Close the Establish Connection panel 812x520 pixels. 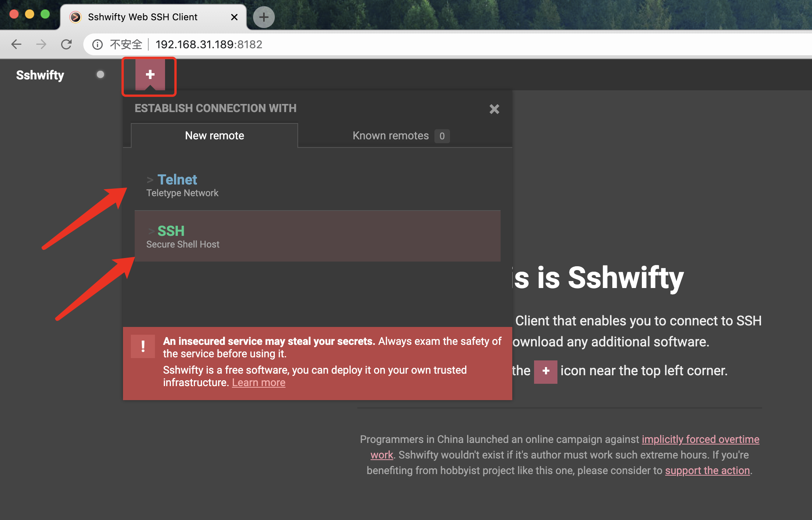pyautogui.click(x=494, y=109)
